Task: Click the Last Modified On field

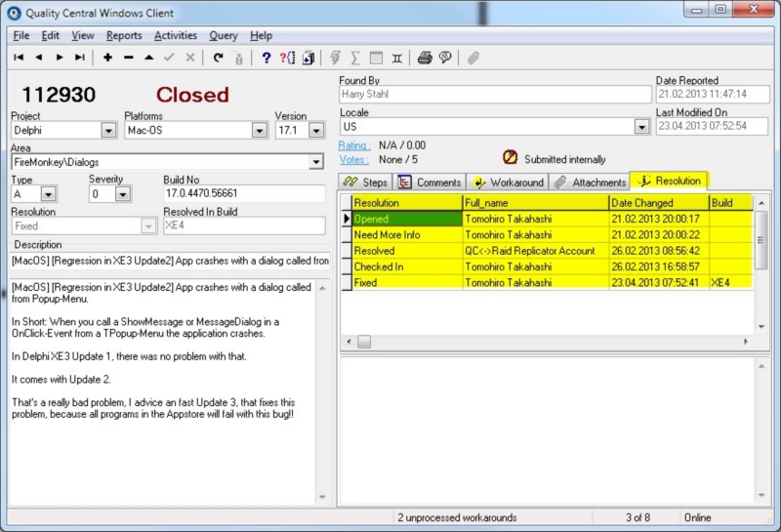Action: point(713,126)
